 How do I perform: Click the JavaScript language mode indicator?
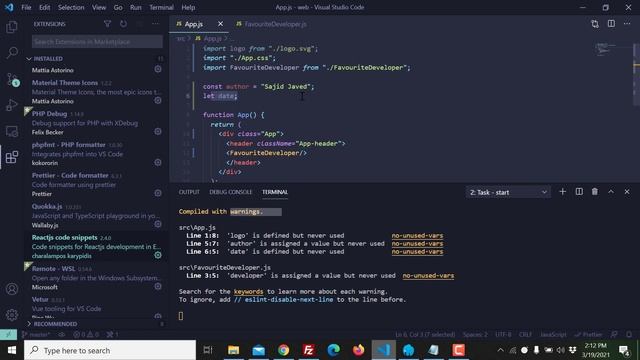[x=553, y=334]
